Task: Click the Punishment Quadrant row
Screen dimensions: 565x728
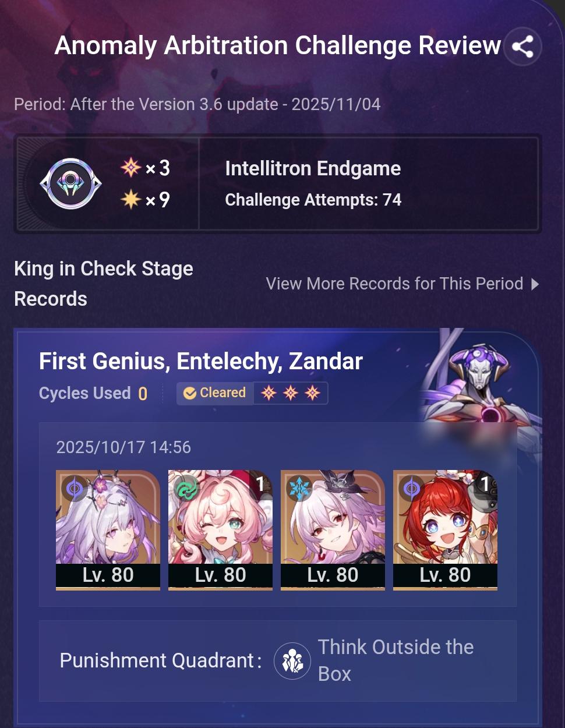Action: pos(278,661)
